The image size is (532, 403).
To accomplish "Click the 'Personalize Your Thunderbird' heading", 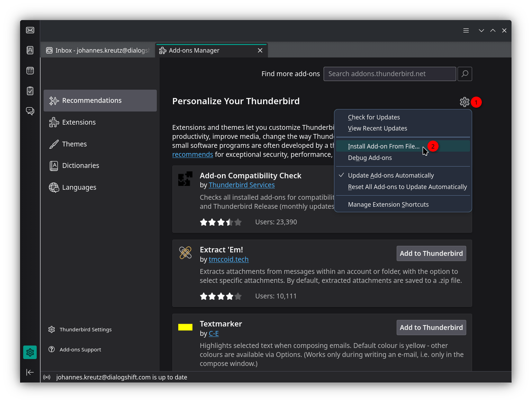I will tap(236, 101).
